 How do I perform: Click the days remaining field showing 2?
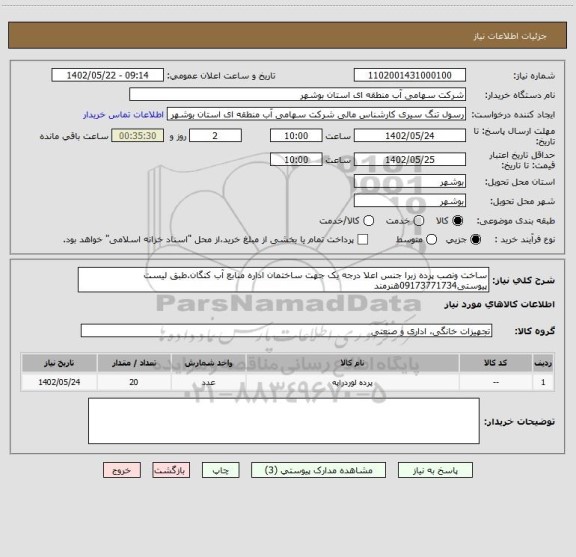(x=215, y=136)
